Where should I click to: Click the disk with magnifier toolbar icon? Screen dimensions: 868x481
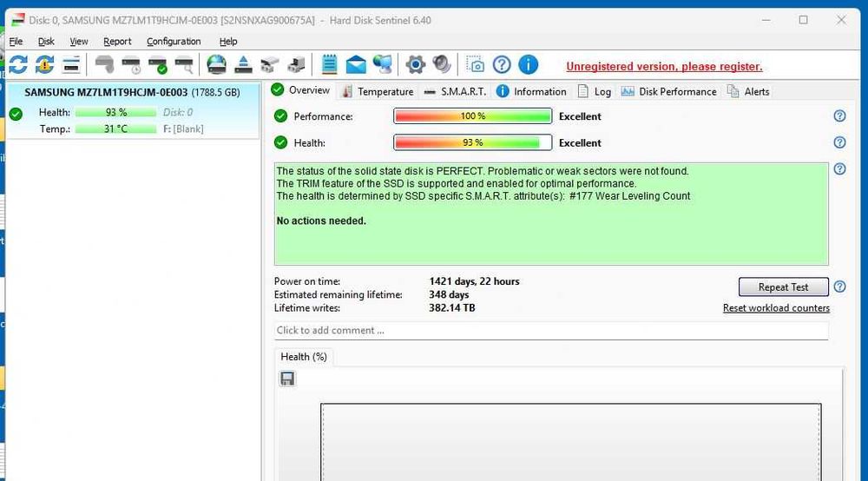click(x=184, y=65)
